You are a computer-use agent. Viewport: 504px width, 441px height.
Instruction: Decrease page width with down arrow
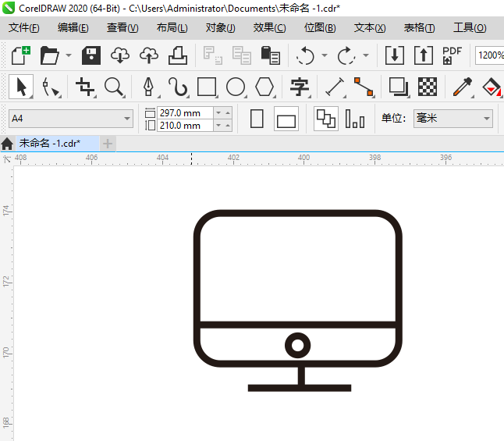point(218,113)
